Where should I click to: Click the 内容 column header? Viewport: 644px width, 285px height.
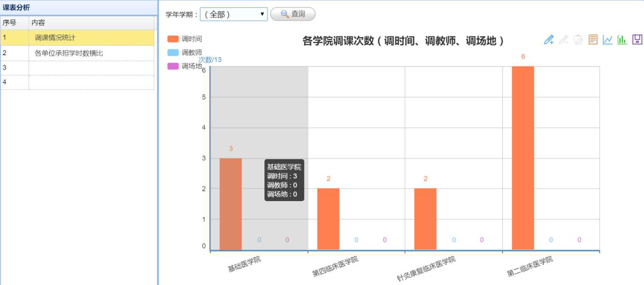coord(91,23)
